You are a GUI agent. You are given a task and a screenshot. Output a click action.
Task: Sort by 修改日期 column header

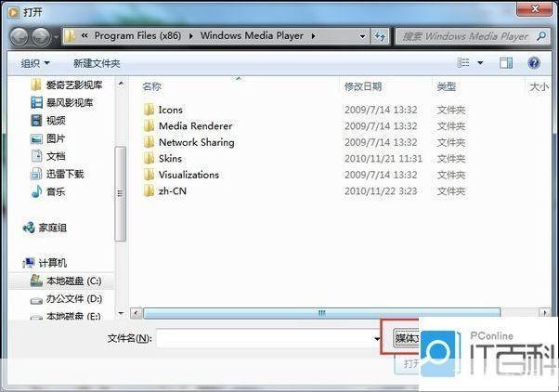point(363,86)
